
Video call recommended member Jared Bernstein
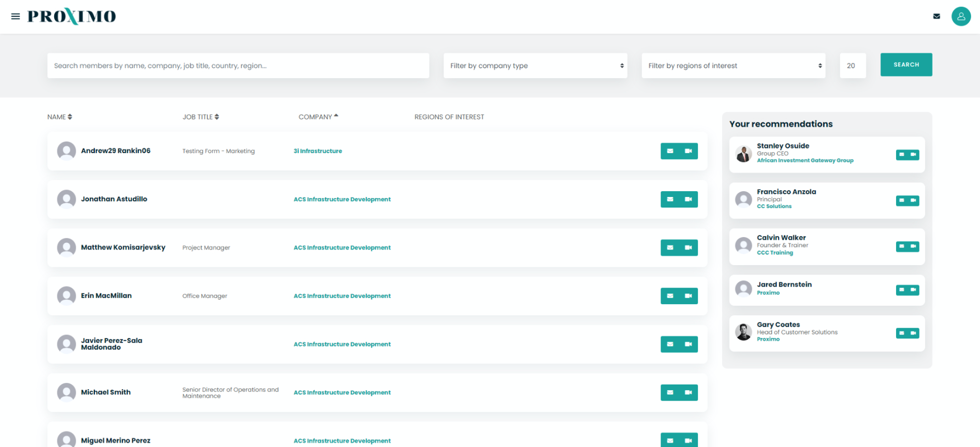pos(913,290)
